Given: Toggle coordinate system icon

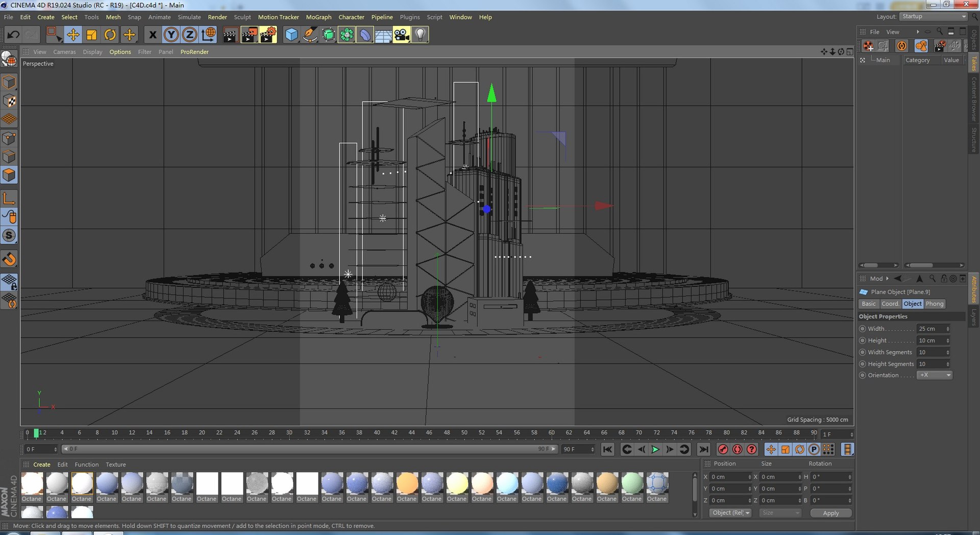Looking at the screenshot, I should point(208,35).
